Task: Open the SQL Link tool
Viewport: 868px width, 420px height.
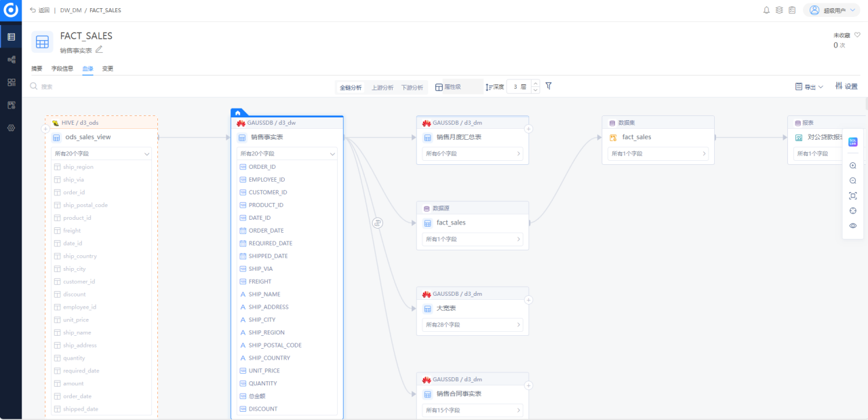Action: (853, 142)
